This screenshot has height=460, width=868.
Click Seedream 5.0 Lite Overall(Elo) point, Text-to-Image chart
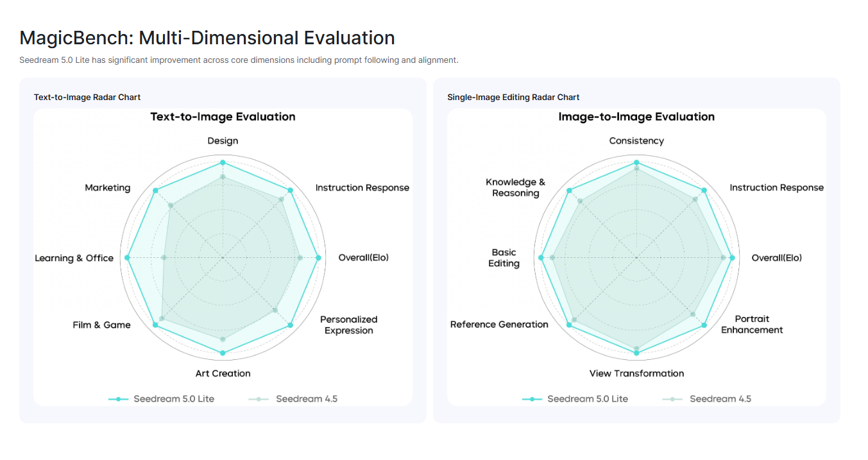pyautogui.click(x=318, y=258)
